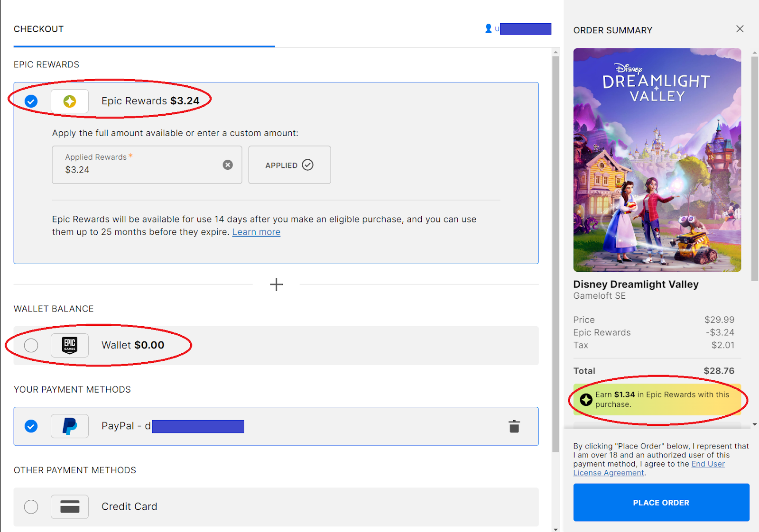This screenshot has width=759, height=532.
Task: Delete PayPal payment method with trash icon
Action: pyautogui.click(x=514, y=426)
